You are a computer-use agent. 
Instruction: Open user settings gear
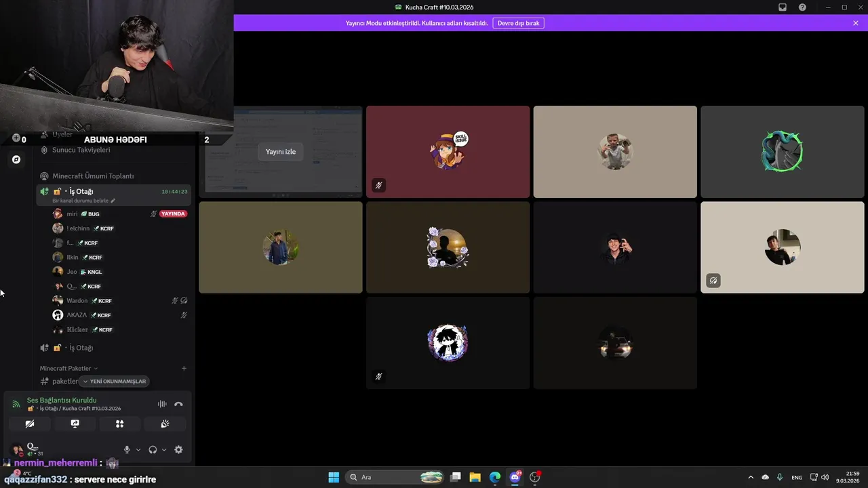click(178, 449)
